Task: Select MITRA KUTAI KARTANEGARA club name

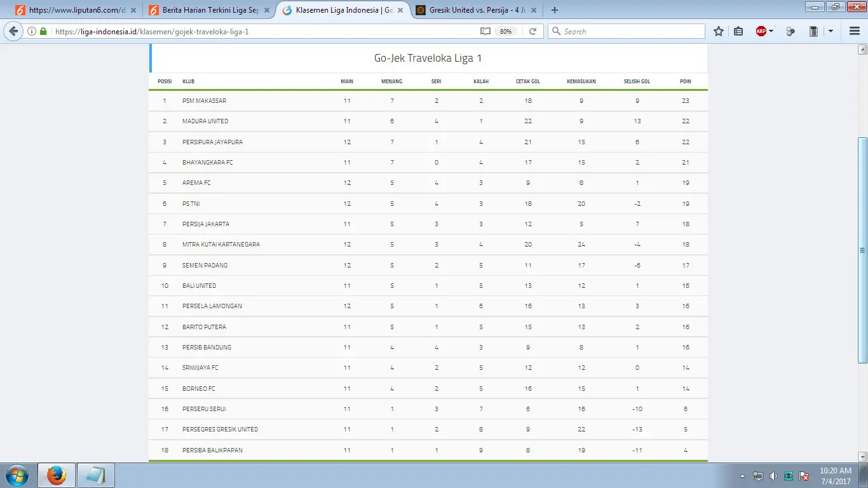Action: (x=221, y=244)
